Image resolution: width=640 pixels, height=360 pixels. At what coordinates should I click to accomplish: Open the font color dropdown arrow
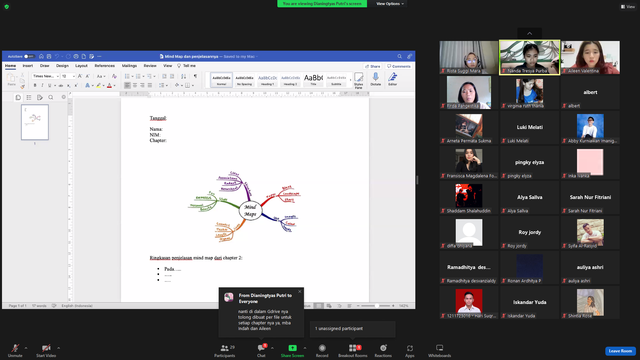pos(114,86)
